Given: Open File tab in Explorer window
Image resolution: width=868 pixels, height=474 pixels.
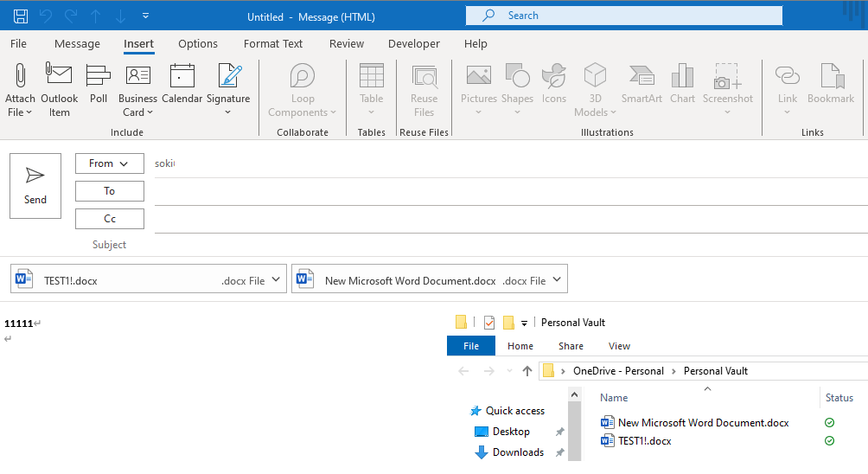Looking at the screenshot, I should tap(471, 346).
